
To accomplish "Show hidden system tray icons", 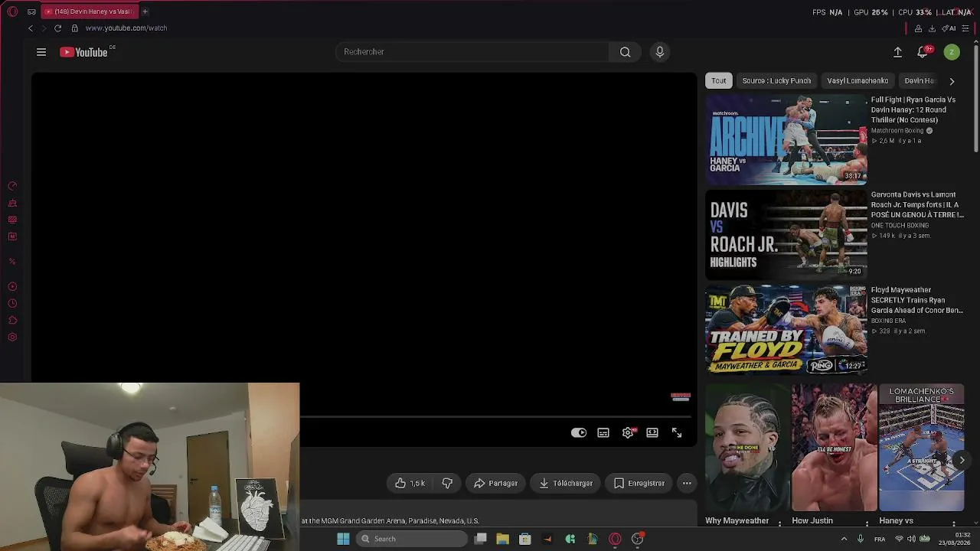I will (844, 539).
